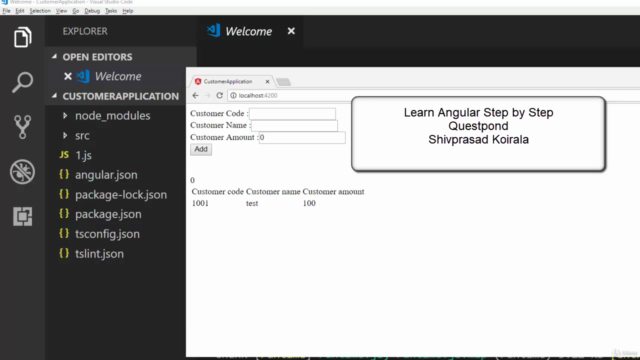This screenshot has height=360, width=640.
Task: Open package.json file
Action: 108,214
